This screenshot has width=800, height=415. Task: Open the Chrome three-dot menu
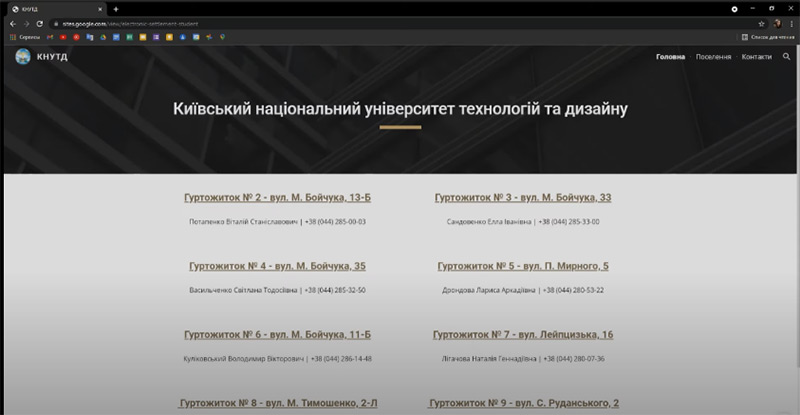pos(792,23)
